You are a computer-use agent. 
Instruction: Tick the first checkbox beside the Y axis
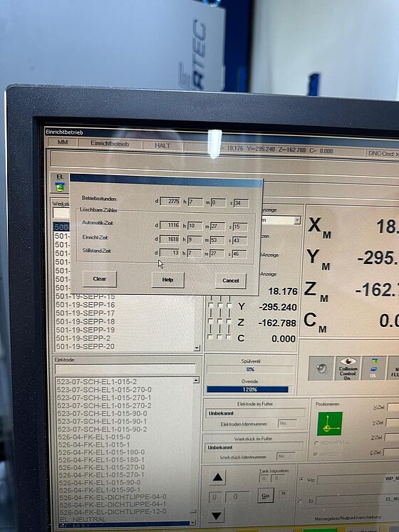[x=210, y=306]
